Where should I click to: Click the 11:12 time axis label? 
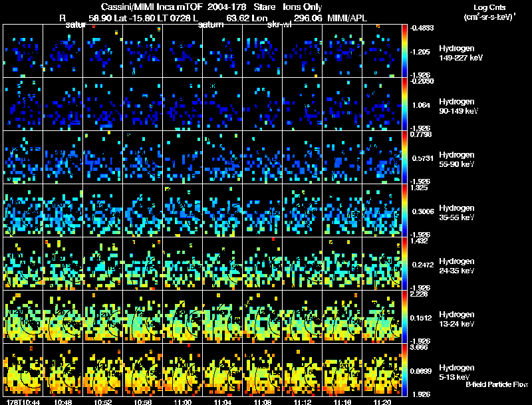303,402
